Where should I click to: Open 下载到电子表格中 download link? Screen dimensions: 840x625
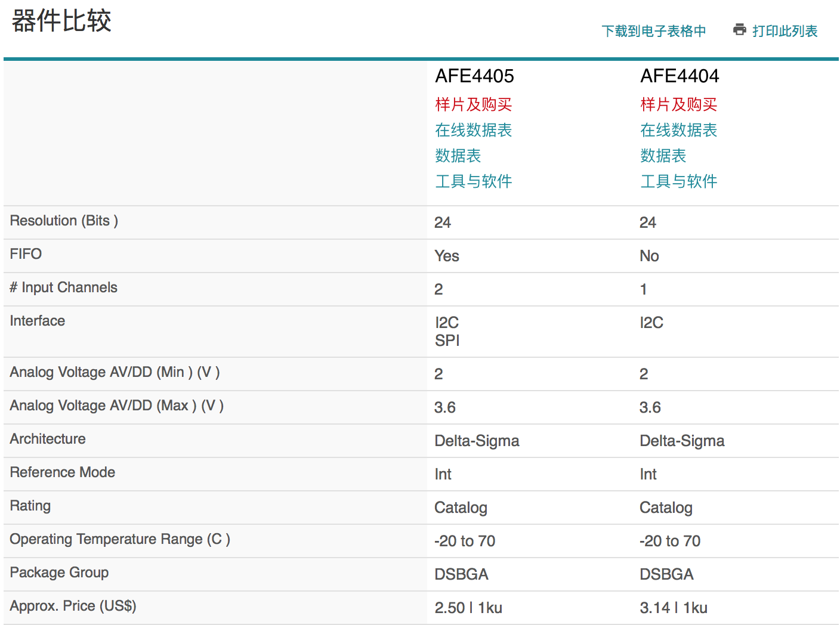click(x=653, y=31)
